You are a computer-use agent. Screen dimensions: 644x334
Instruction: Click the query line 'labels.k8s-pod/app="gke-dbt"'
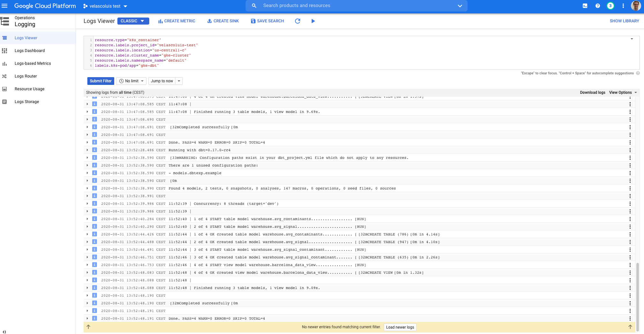point(127,66)
